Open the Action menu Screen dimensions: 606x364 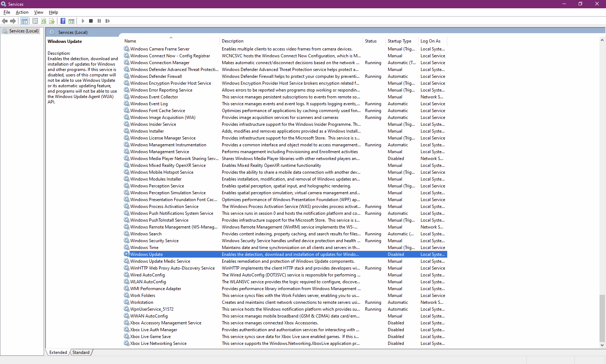click(x=22, y=12)
